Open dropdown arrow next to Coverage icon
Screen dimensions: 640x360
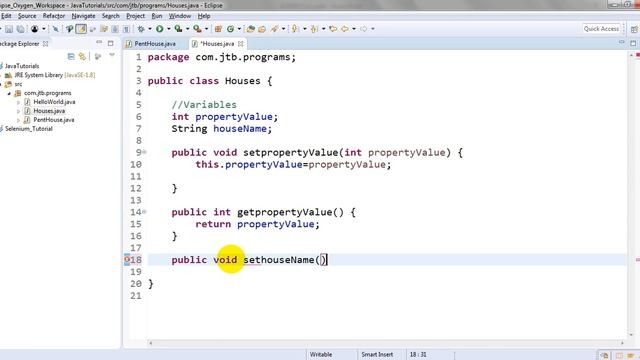tap(187, 29)
